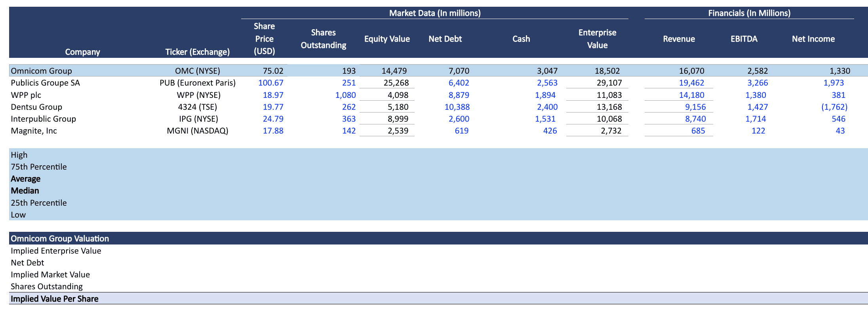868x317 pixels.
Task: Click the Financials (In Millions) header
Action: click(x=749, y=13)
